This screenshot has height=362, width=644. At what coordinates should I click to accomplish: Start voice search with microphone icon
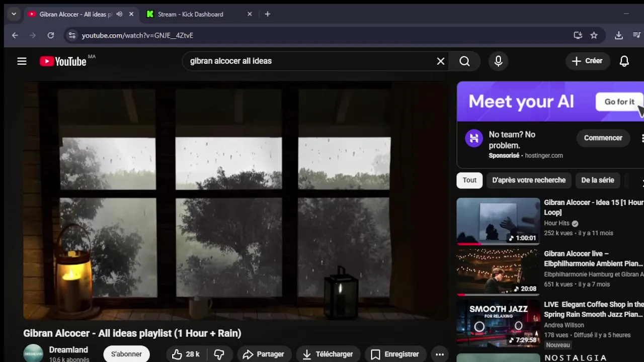tap(498, 61)
